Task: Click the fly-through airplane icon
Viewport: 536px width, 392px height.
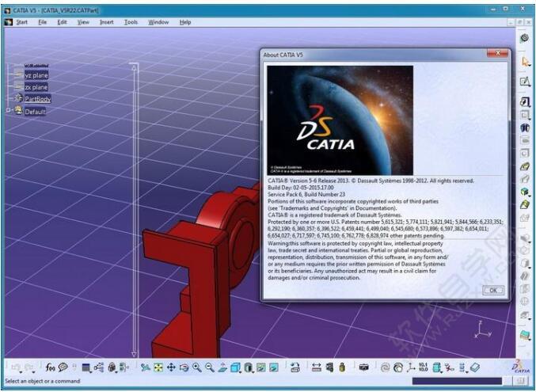Action: 145,367
